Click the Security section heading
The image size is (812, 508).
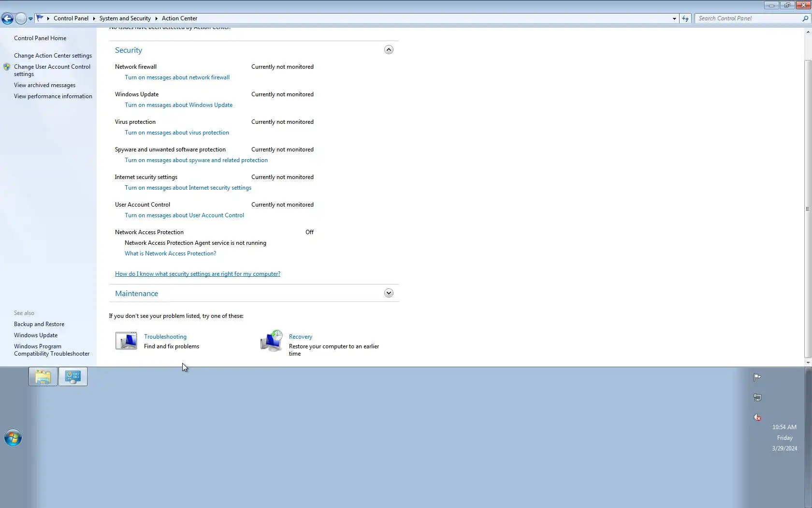tap(129, 50)
